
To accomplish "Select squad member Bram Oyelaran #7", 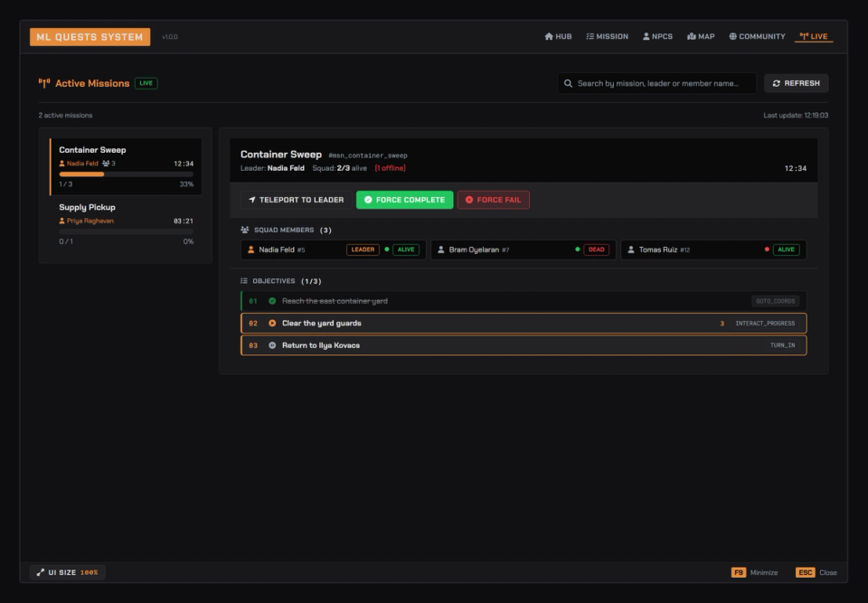I will (524, 250).
